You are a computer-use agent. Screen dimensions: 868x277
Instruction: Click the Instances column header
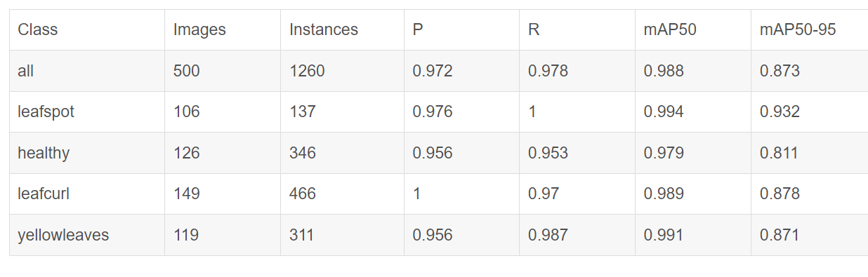click(x=342, y=29)
